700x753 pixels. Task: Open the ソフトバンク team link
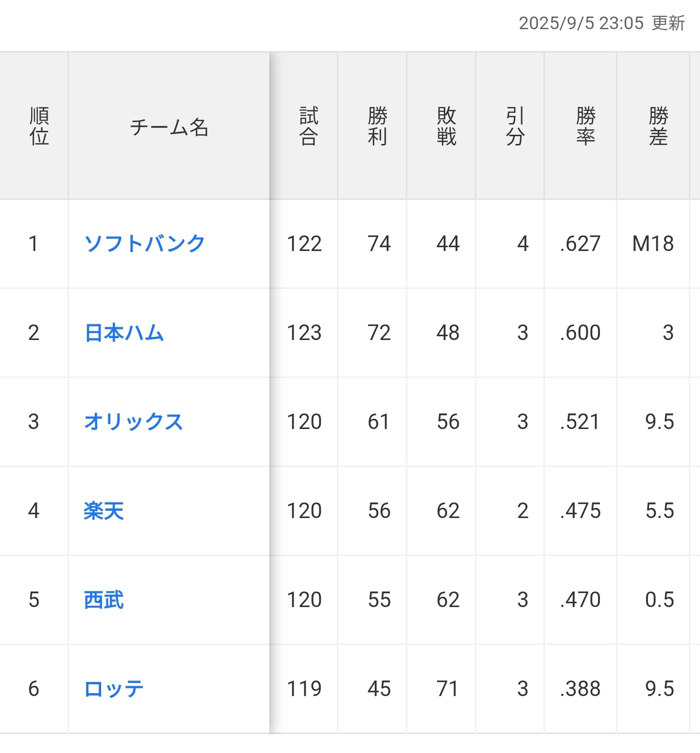(x=145, y=244)
